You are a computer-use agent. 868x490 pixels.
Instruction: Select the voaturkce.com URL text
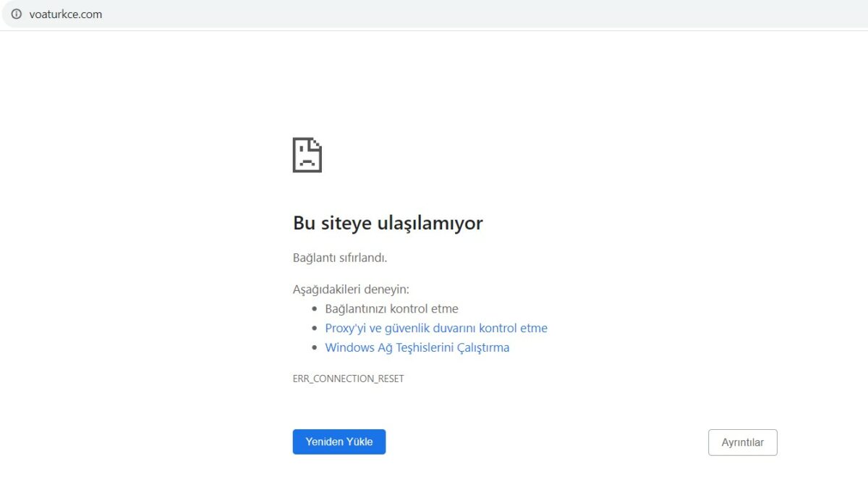[x=65, y=14]
